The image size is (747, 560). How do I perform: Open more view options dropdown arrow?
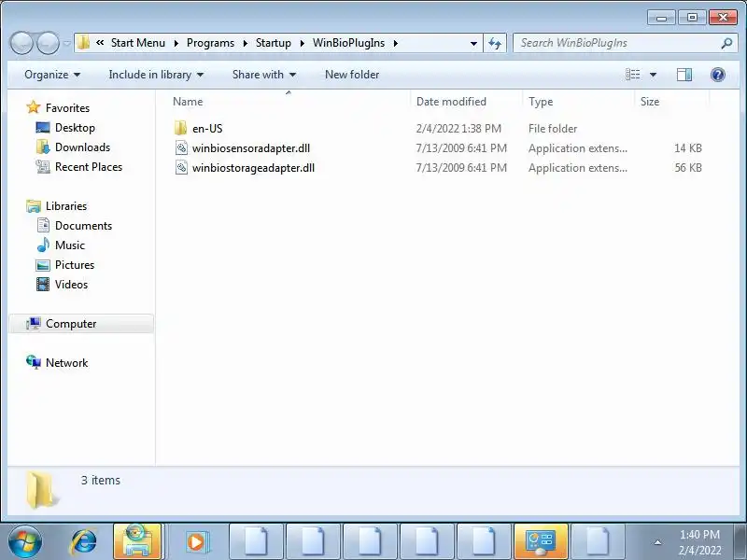click(653, 75)
